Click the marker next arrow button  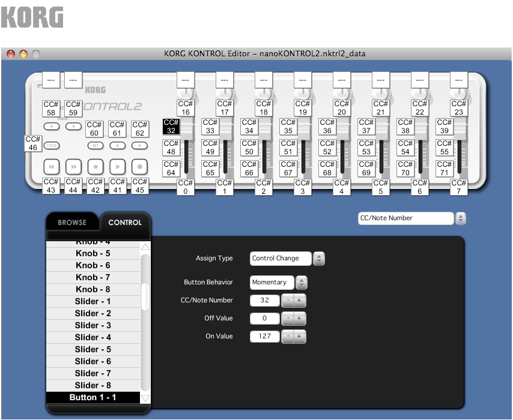pyautogui.click(x=140, y=146)
